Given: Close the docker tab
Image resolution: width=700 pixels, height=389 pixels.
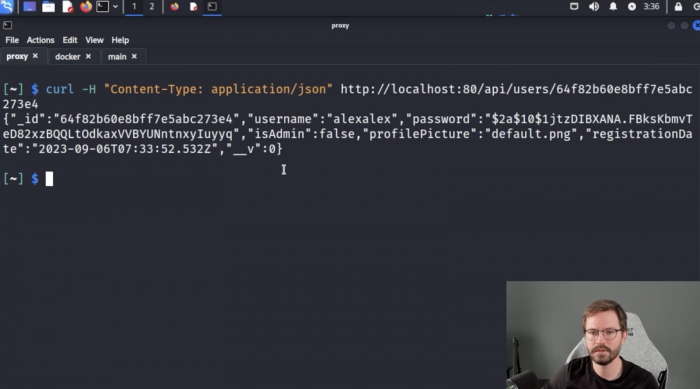Looking at the screenshot, I should (88, 56).
